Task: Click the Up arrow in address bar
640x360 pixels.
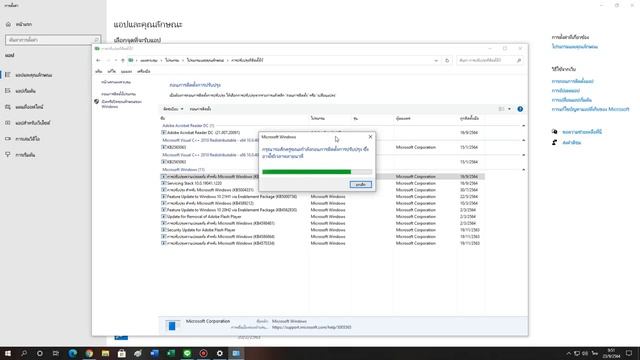Action: 122,60
